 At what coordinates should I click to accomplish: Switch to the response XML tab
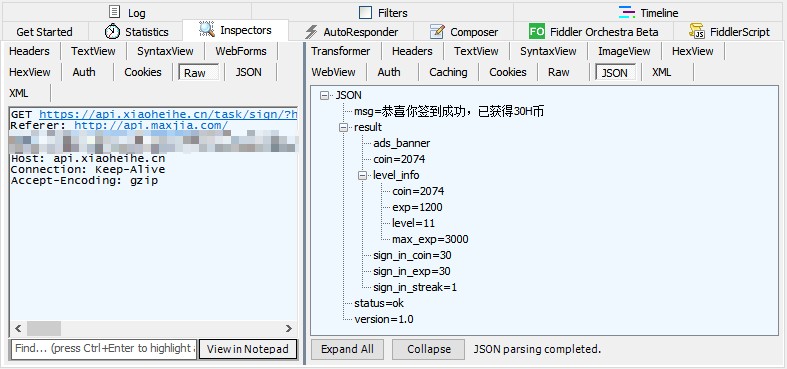click(661, 72)
